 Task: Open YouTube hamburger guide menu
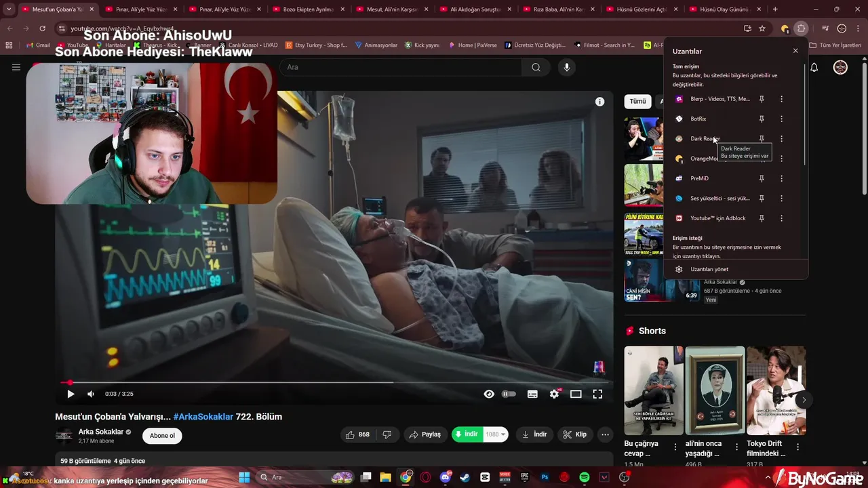[16, 67]
